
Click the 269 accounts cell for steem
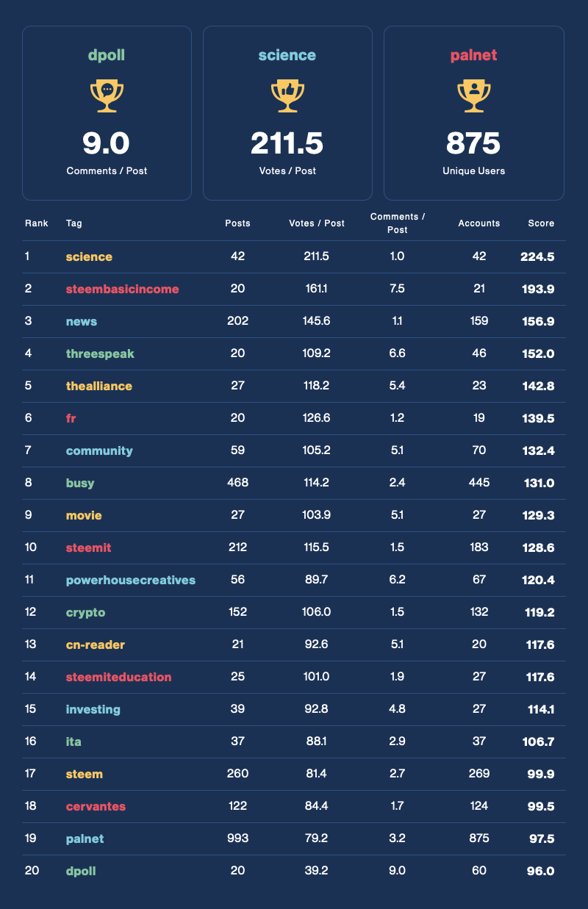coord(479,774)
